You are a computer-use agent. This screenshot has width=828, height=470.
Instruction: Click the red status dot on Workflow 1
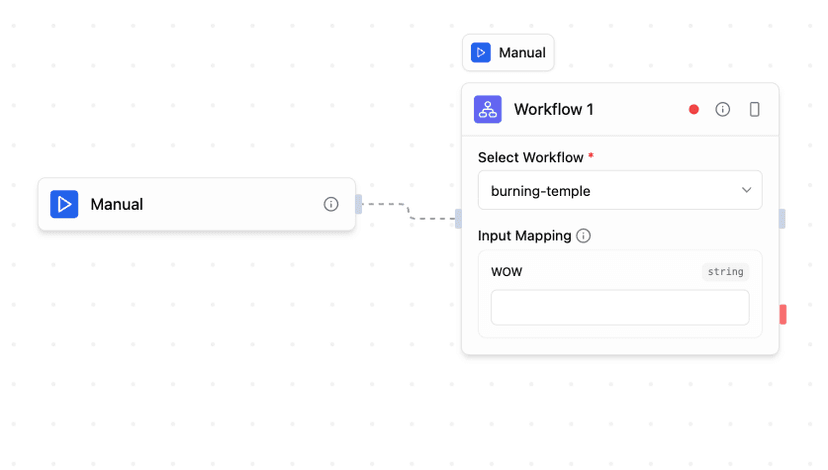pos(694,109)
